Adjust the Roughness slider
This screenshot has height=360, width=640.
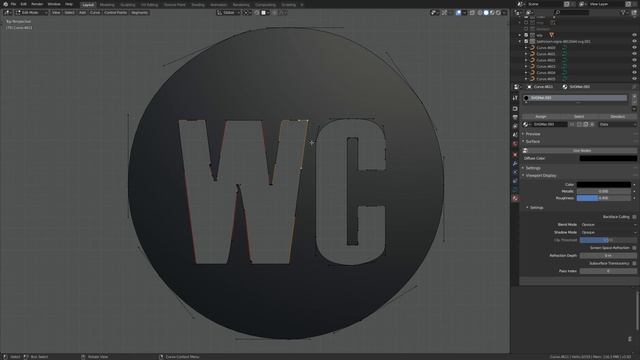[604, 198]
